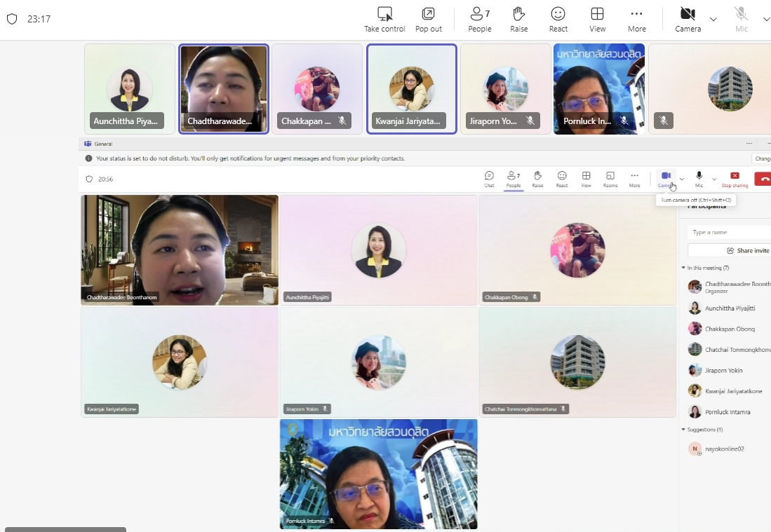The height and width of the screenshot is (532, 771).
Task: Raise your hand in the top meeting toolbar
Action: click(518, 20)
